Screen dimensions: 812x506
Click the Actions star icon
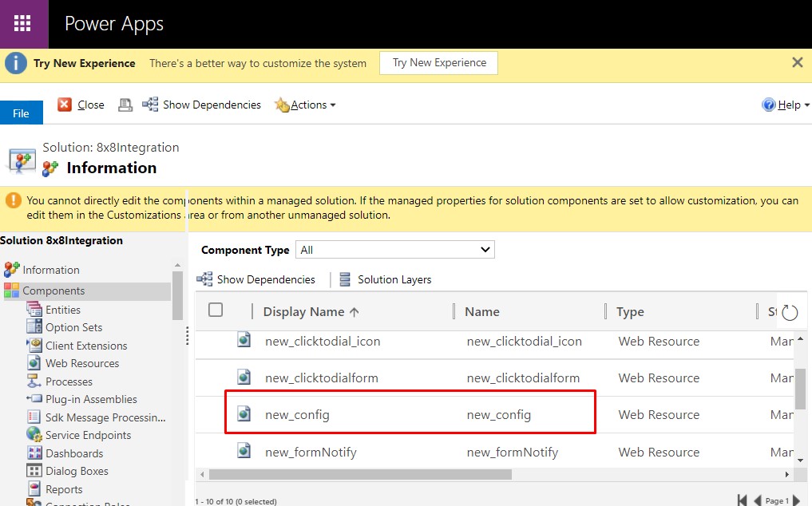pos(282,105)
